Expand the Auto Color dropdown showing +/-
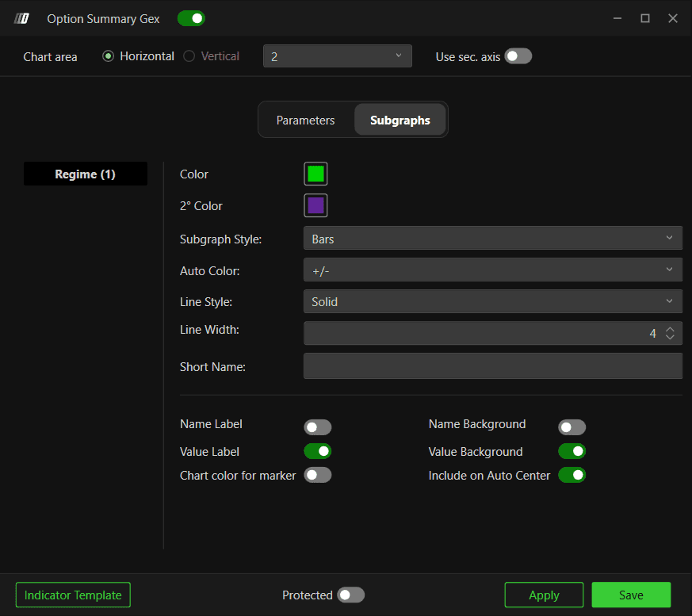Image resolution: width=692 pixels, height=616 pixels. pos(493,270)
